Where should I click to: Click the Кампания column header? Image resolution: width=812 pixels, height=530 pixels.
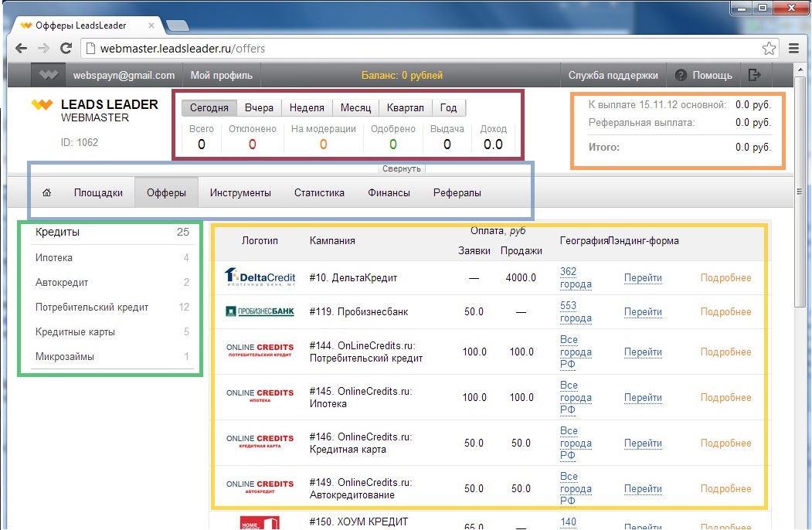tap(332, 240)
